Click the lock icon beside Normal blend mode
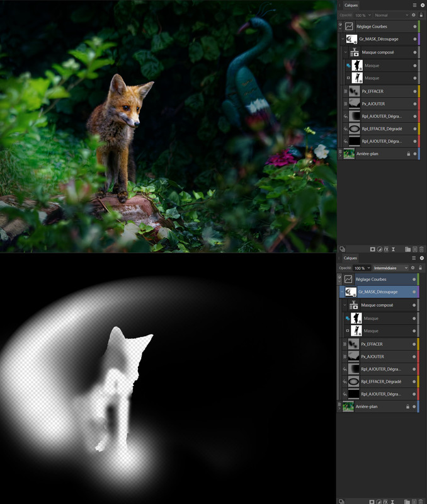The height and width of the screenshot is (504, 427). pyautogui.click(x=421, y=15)
